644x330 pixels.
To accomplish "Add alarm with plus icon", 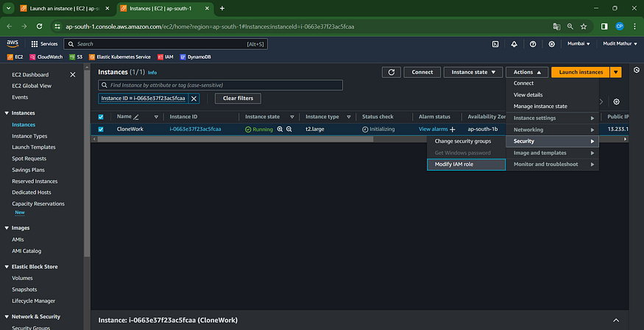I will pos(452,129).
